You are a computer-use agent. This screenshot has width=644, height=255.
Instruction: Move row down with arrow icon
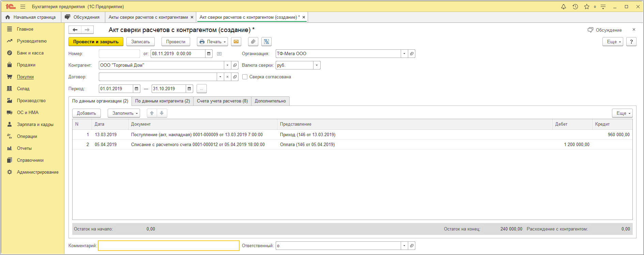tap(162, 113)
